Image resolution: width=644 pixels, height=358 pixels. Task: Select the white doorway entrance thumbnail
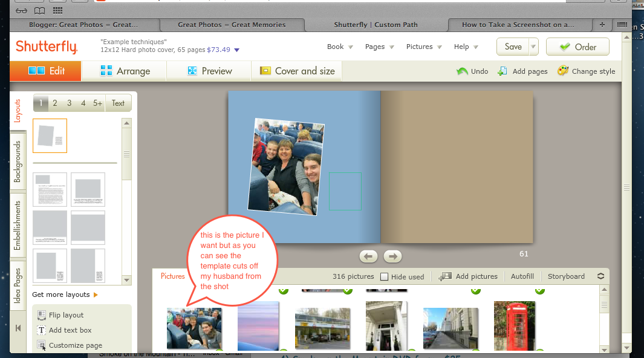point(386,326)
